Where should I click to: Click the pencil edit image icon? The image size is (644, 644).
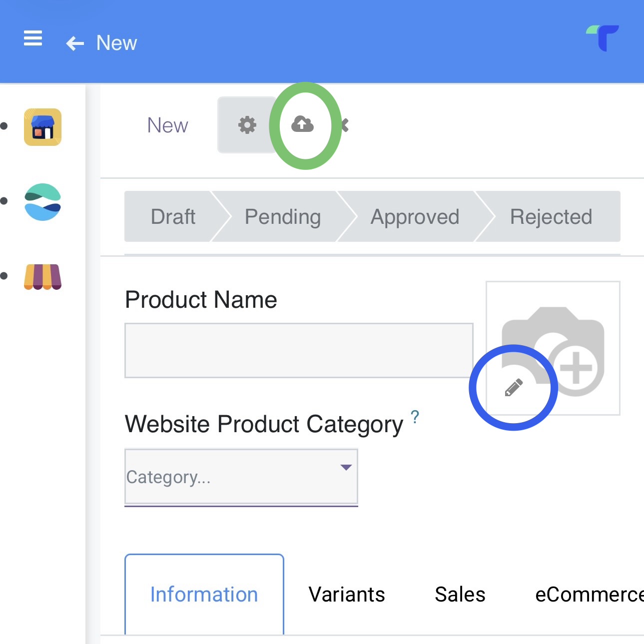(x=514, y=388)
